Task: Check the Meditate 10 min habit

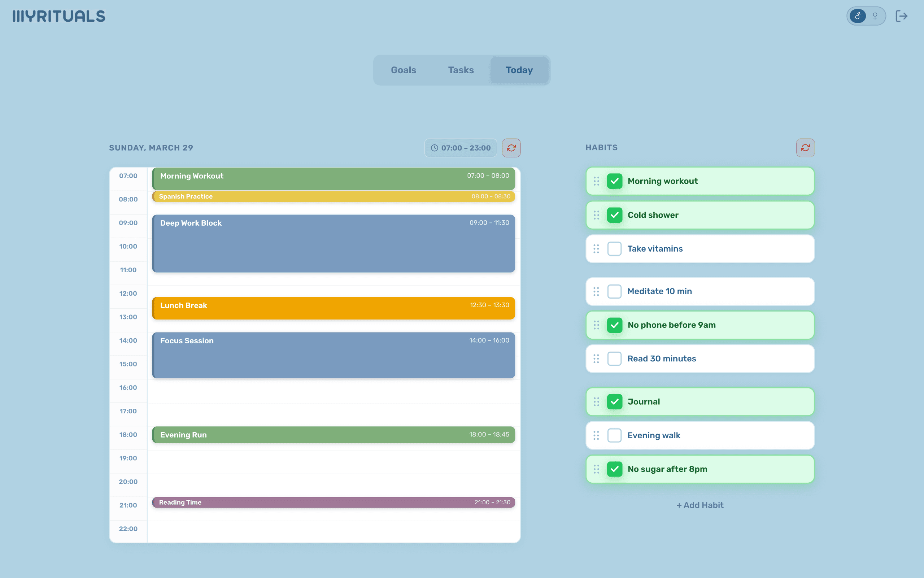Action: click(x=614, y=291)
